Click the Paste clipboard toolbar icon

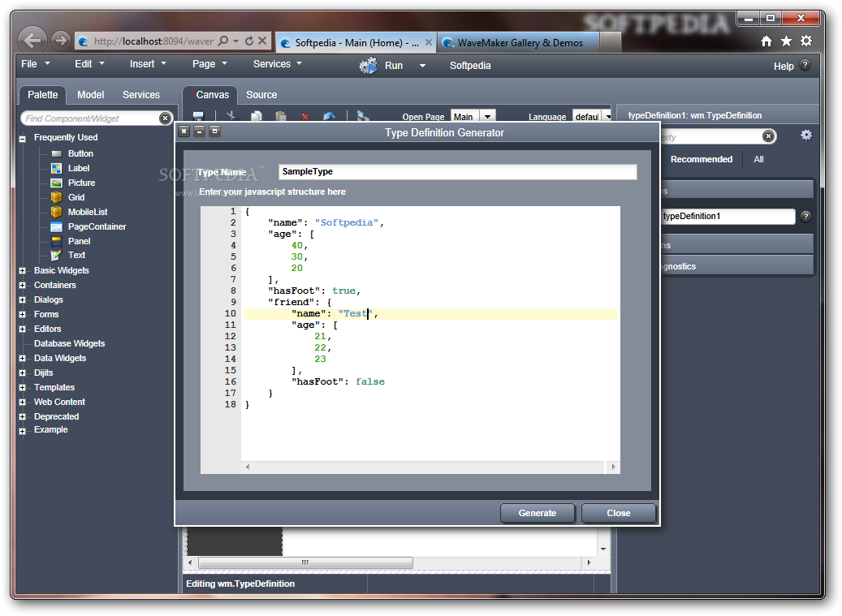pos(280,116)
